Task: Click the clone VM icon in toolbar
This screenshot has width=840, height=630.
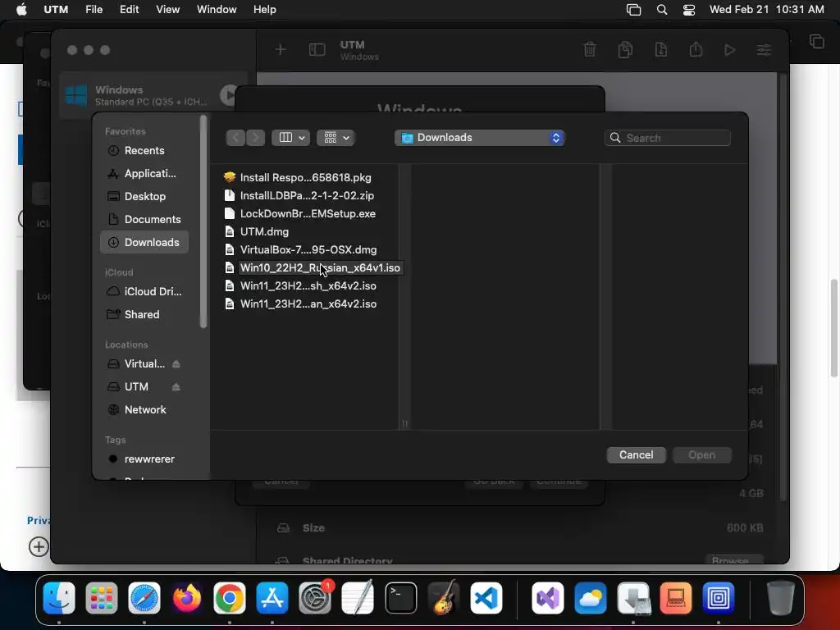Action: click(625, 50)
